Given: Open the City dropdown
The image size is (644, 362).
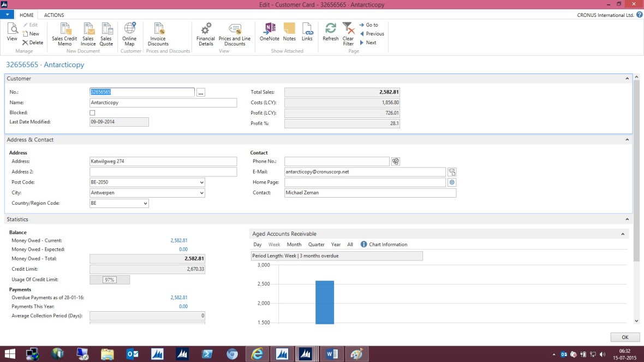Looking at the screenshot, I should (x=201, y=193).
